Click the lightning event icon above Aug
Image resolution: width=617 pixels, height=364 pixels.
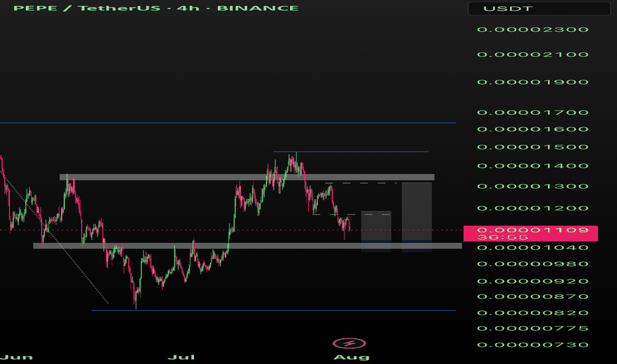click(x=349, y=343)
